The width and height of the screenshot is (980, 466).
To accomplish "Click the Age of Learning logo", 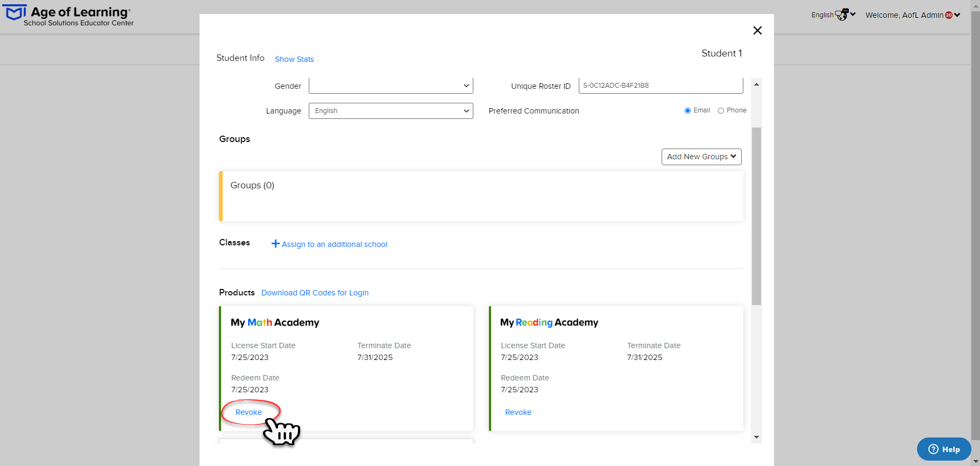I will (68, 16).
